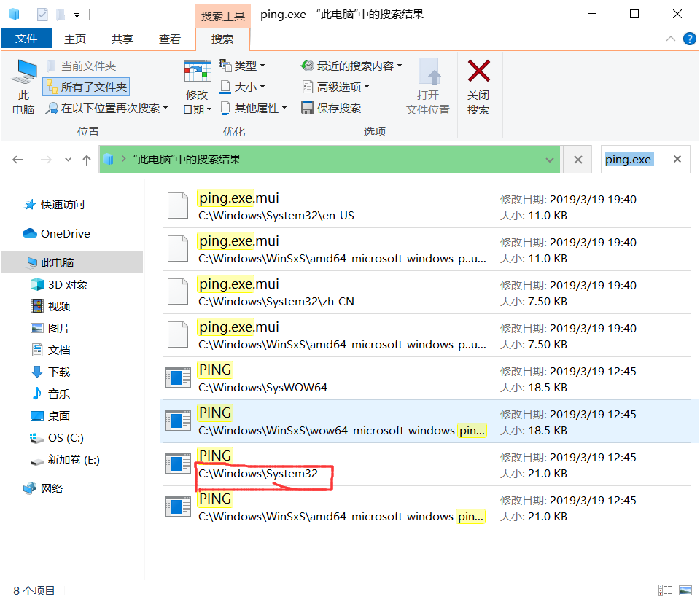Switch to the 查看 ribbon tab

(169, 39)
